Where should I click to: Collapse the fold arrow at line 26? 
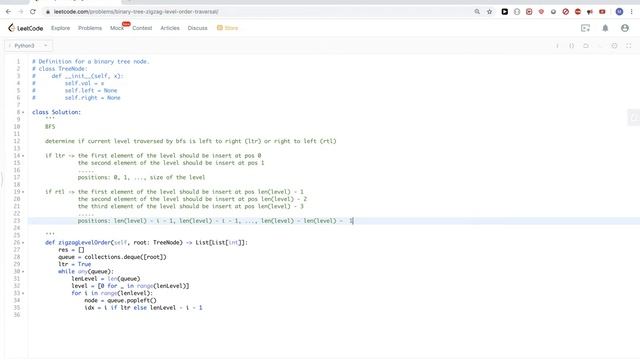tap(23, 243)
